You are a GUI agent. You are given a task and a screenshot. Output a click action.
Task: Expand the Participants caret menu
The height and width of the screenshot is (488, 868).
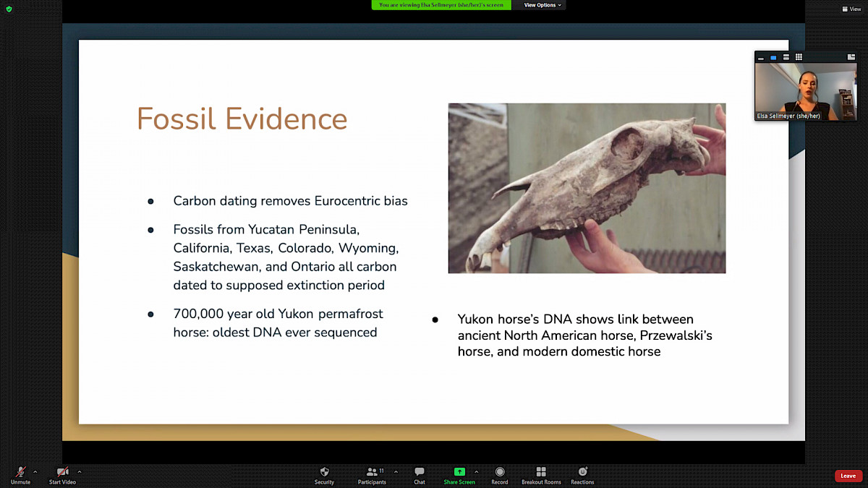pos(396,472)
